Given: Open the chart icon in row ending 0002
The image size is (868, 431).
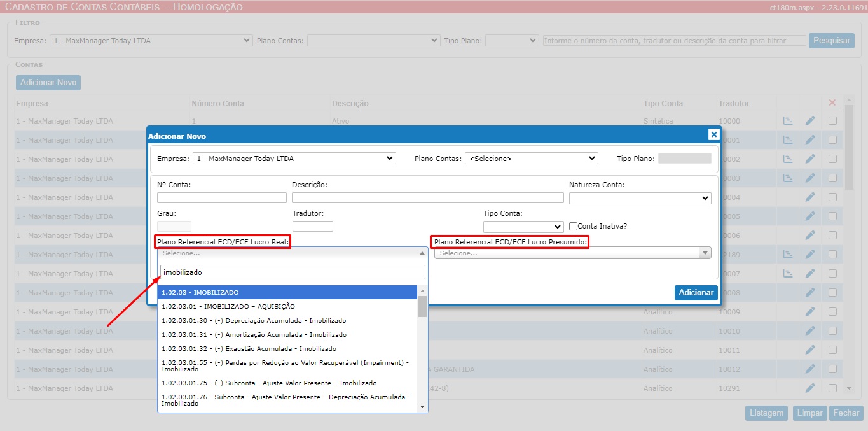Looking at the screenshot, I should (x=787, y=159).
